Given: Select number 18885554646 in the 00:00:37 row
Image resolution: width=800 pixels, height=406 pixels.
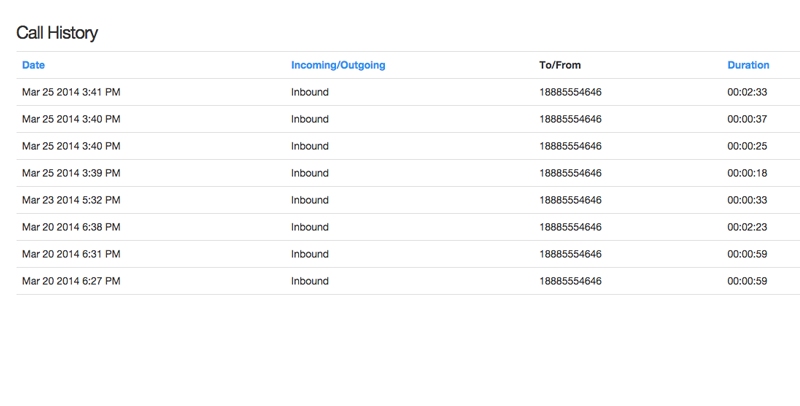Looking at the screenshot, I should click(x=570, y=119).
